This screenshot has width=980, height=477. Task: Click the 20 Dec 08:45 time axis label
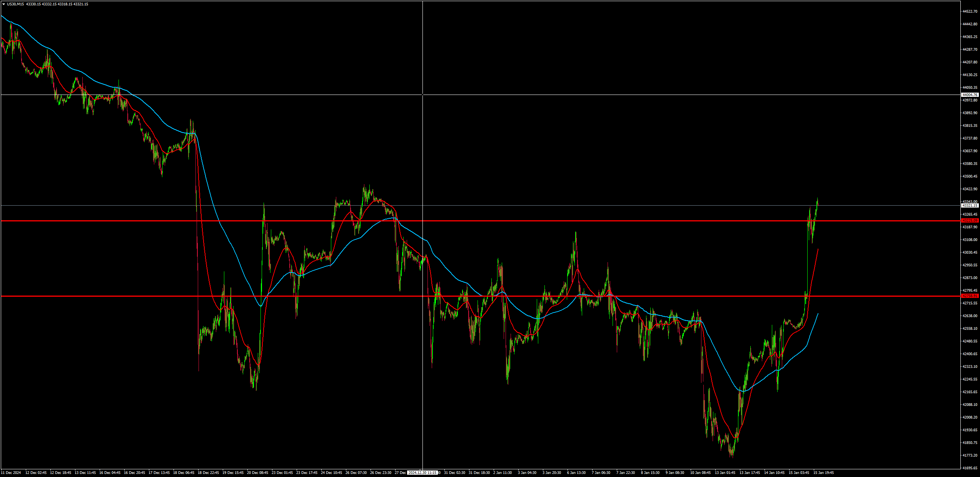[x=257, y=473]
